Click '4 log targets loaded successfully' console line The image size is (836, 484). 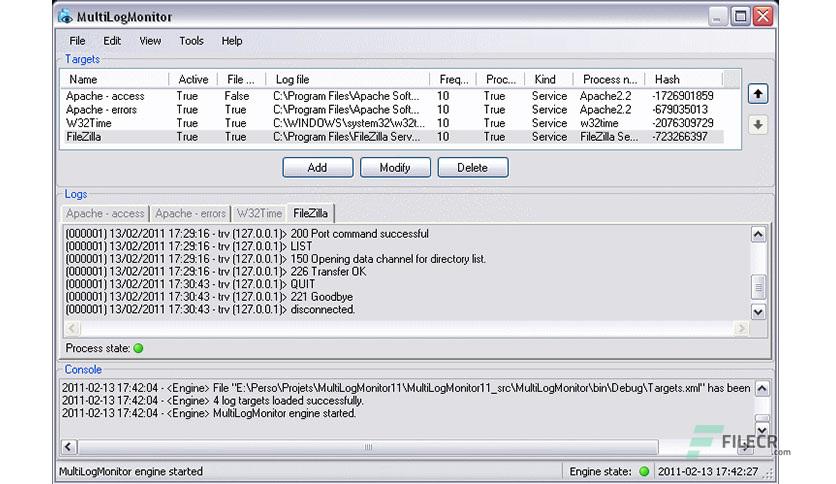[213, 401]
